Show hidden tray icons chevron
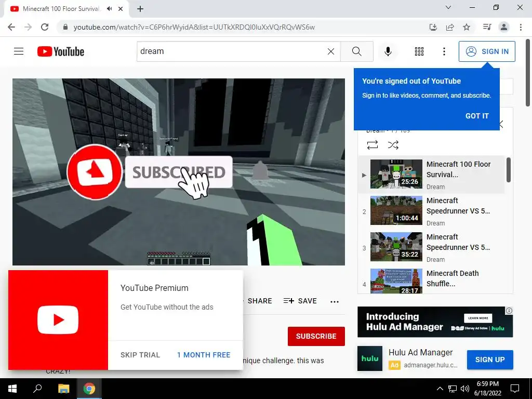This screenshot has width=532, height=399. point(440,389)
